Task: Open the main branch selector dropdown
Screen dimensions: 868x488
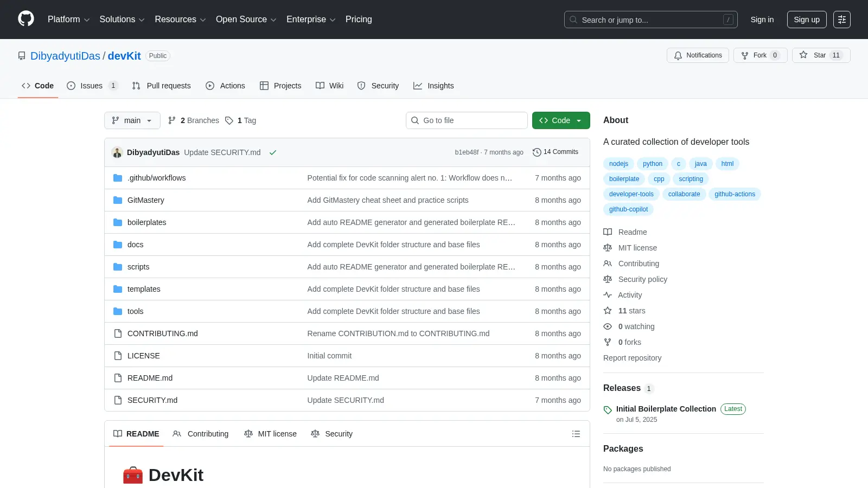Action: click(132, 120)
